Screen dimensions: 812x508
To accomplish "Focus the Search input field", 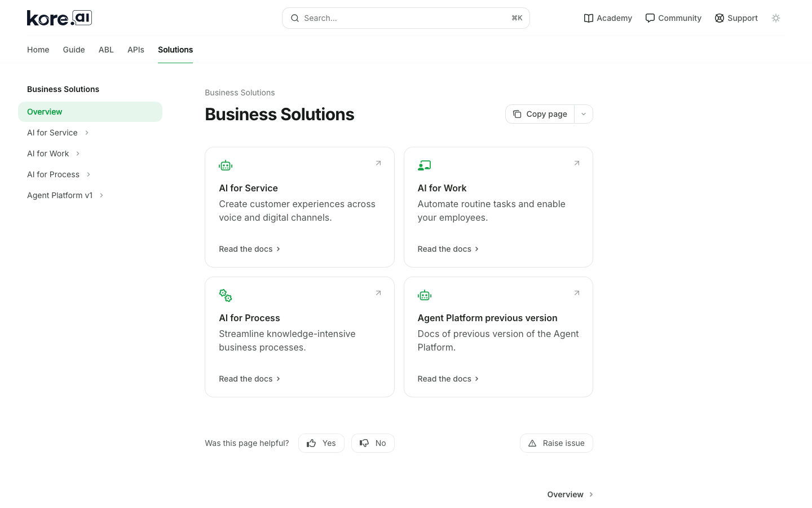I will (406, 18).
